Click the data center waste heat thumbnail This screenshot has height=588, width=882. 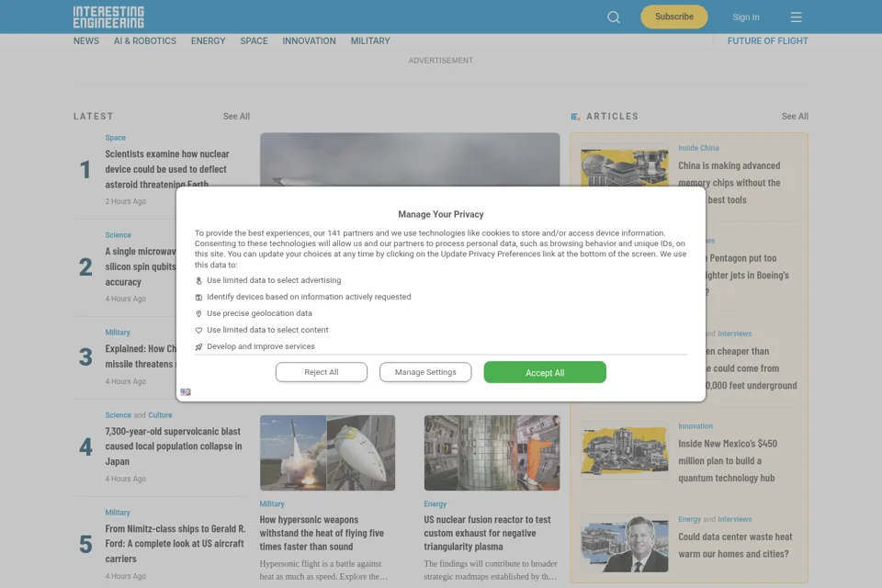coord(625,544)
